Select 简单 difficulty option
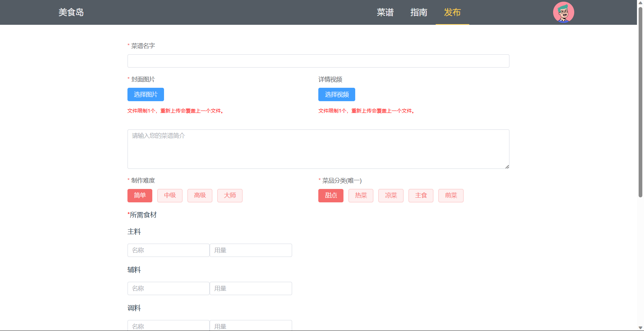Viewport: 644px width, 331px height. click(140, 196)
